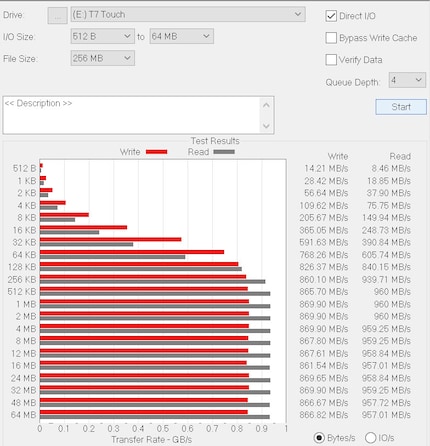Enable Bypass Write Cache checkbox

(331, 38)
